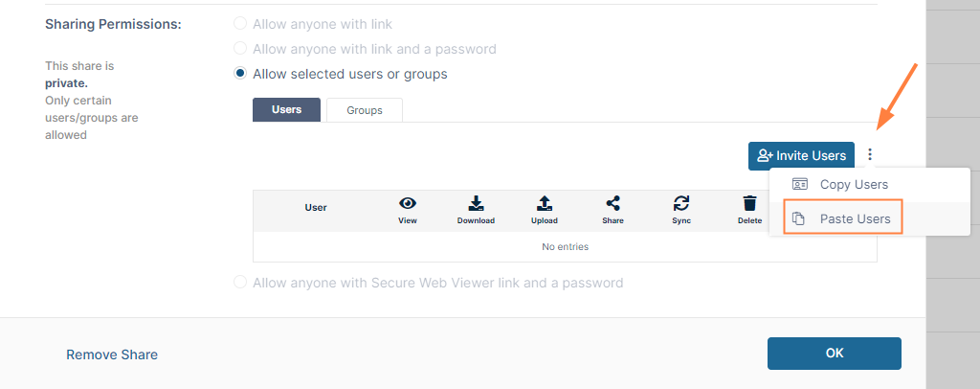Open the three-dot more options menu
Image resolution: width=980 pixels, height=389 pixels.
(x=870, y=155)
